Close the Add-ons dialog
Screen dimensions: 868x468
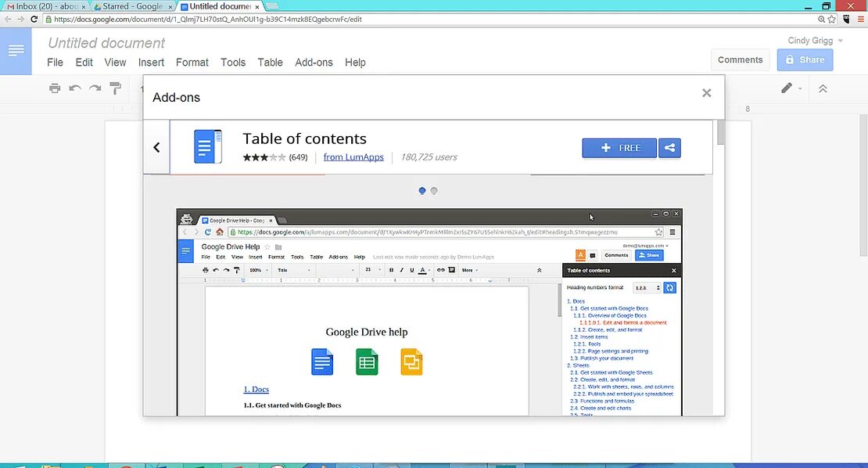706,93
